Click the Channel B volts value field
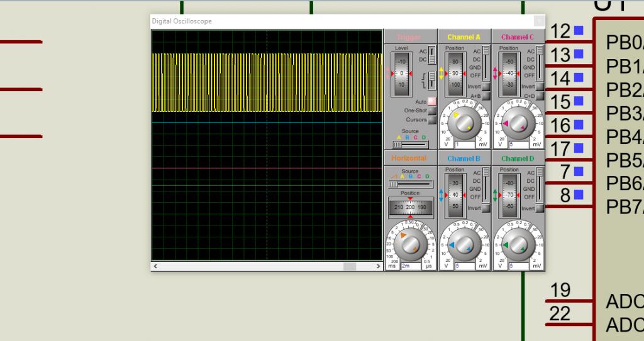Screen dimensions: 644x341 pos(465,266)
